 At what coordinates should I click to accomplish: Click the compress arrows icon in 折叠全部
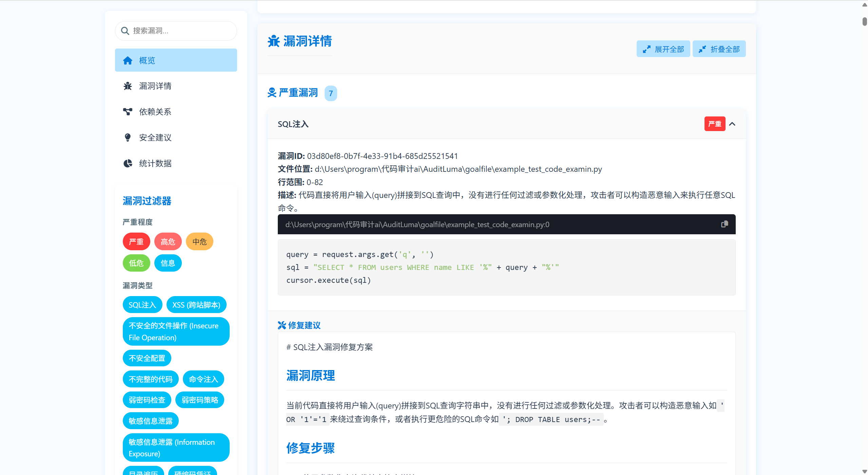(702, 49)
